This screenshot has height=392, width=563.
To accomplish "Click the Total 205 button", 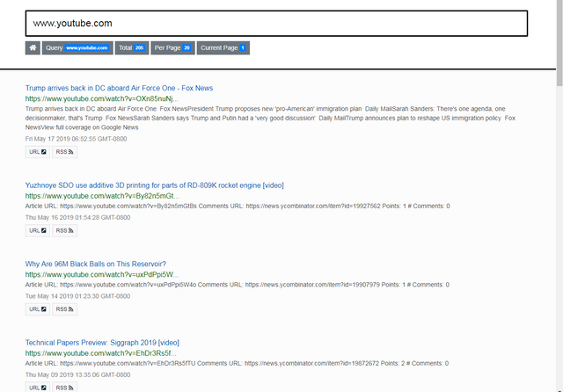I will pos(132,47).
